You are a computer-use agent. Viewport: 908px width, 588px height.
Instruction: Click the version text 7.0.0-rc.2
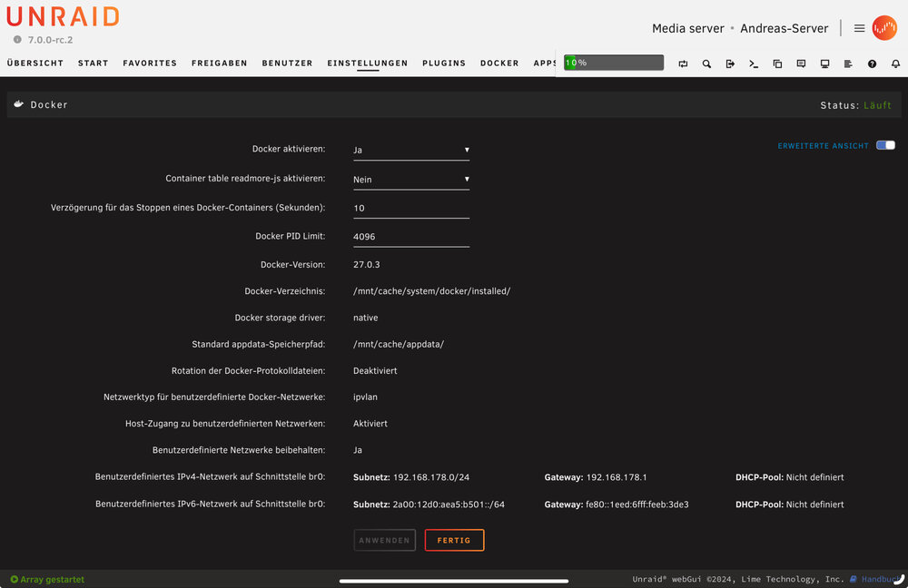tap(50, 40)
